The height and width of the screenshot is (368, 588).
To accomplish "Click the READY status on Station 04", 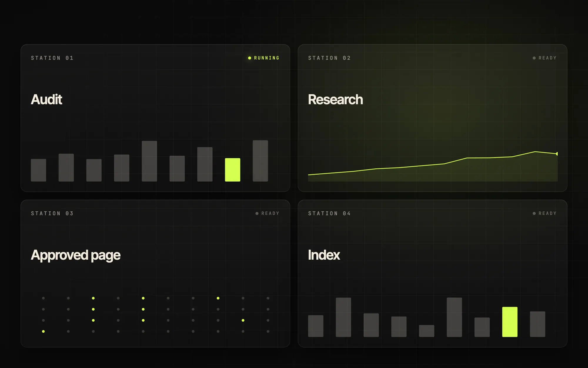I will (x=545, y=213).
